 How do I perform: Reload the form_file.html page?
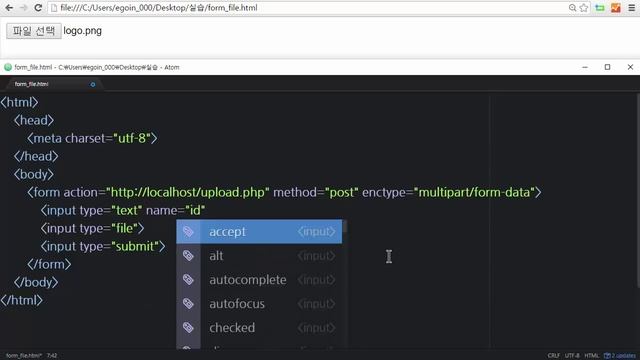[x=38, y=8]
